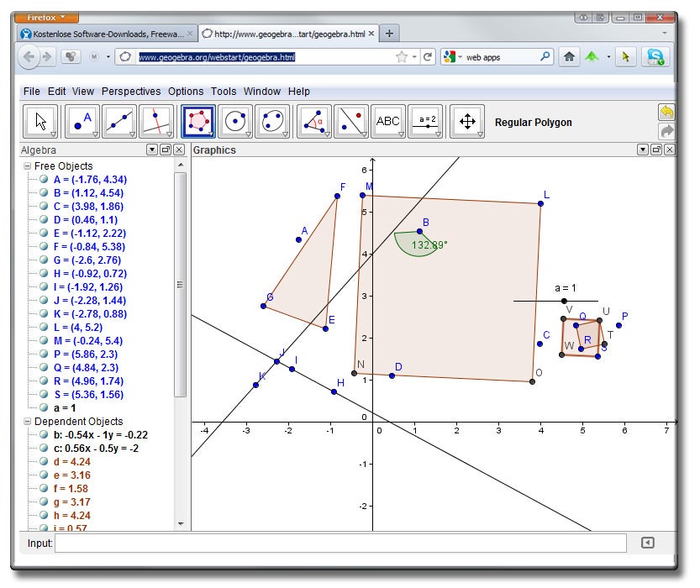Screen dimensions: 700x588
Task: Choose the Ellipse conic tool
Action: point(272,122)
